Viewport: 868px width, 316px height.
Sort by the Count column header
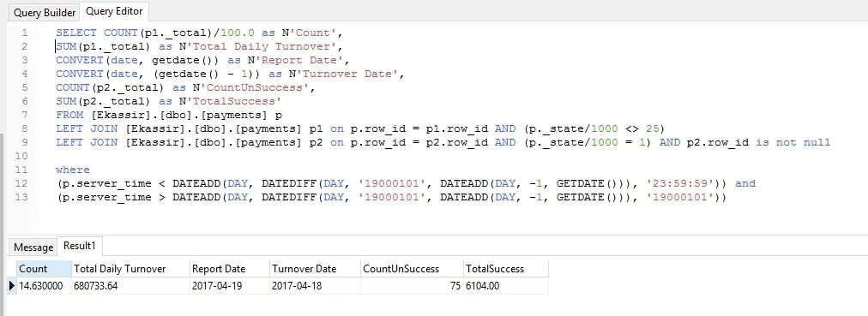point(45,269)
